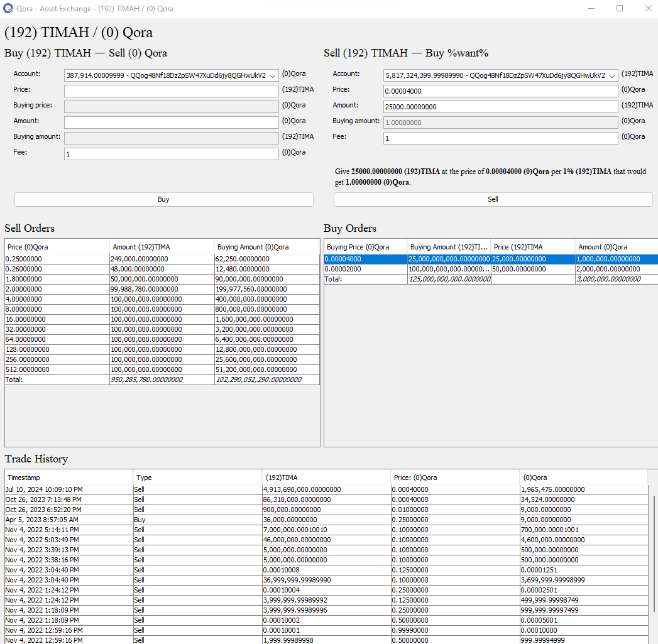Viewport: 658px width, 644px height.
Task: Select buy order at price 0.00002000
Action: pos(491,270)
